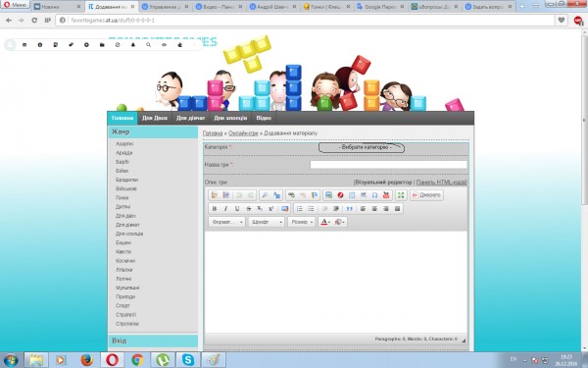This screenshot has width=588, height=368.
Task: Click the image icon next to superscript
Action: (x=284, y=208)
